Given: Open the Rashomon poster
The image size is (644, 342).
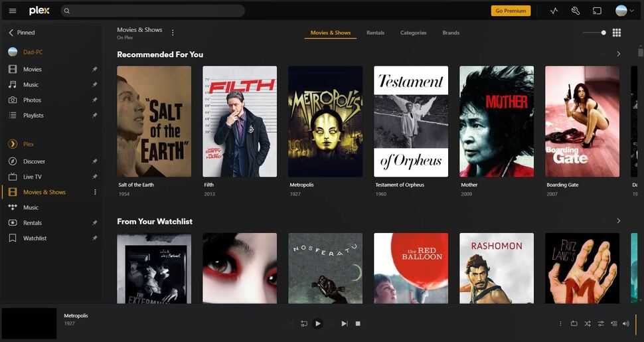Looking at the screenshot, I should pos(497,268).
